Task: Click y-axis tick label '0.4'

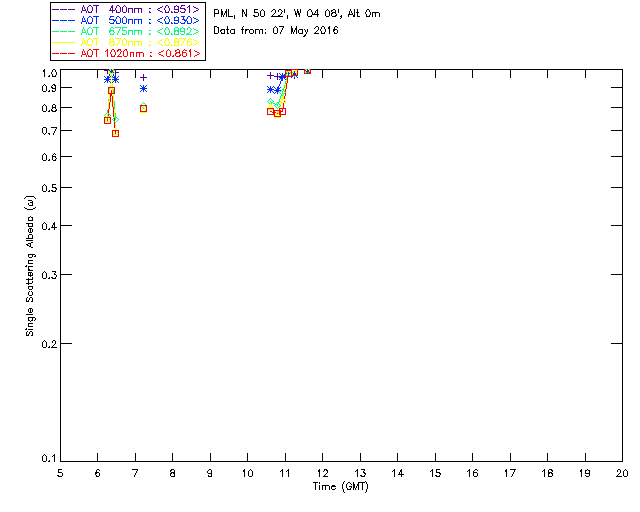Action: 49,226
